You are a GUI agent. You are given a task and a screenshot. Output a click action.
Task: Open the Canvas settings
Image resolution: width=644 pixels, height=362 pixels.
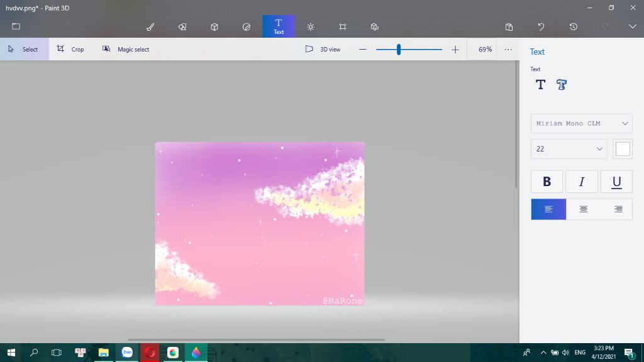(x=342, y=26)
